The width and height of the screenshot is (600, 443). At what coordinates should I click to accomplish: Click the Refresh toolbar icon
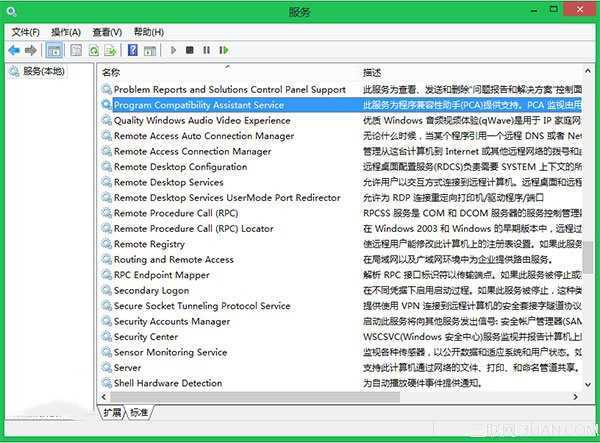(x=94, y=50)
